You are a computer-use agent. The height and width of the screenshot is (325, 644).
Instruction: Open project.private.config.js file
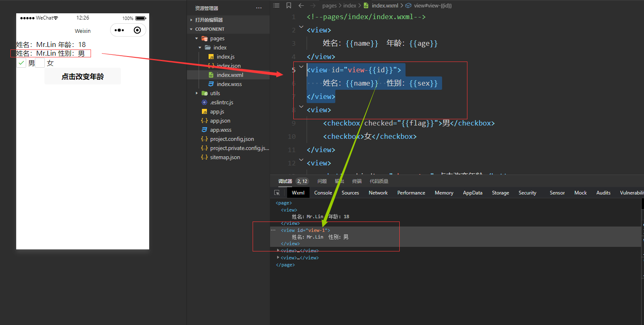228,148
